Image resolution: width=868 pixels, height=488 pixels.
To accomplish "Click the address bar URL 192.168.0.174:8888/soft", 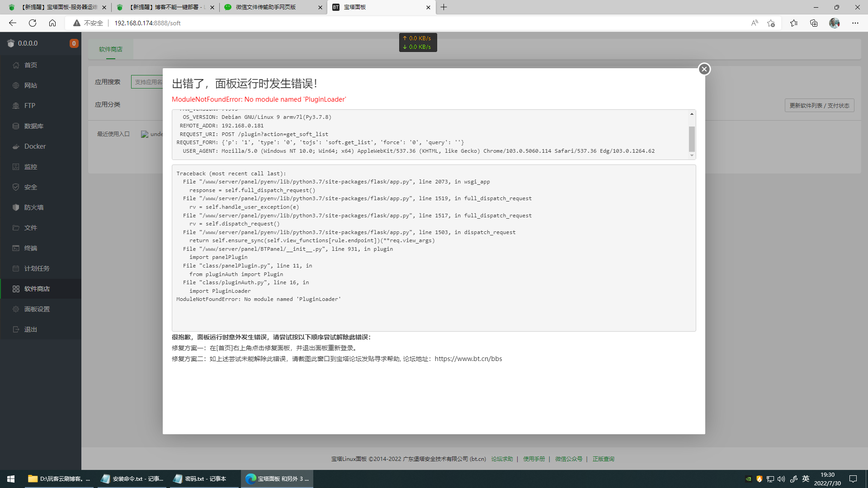I will coord(147,23).
